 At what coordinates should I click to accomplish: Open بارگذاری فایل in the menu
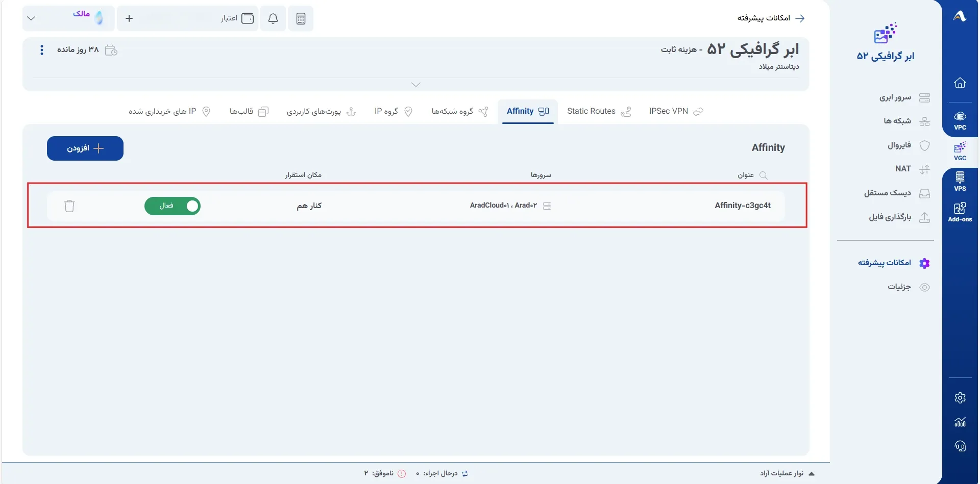pos(899,217)
